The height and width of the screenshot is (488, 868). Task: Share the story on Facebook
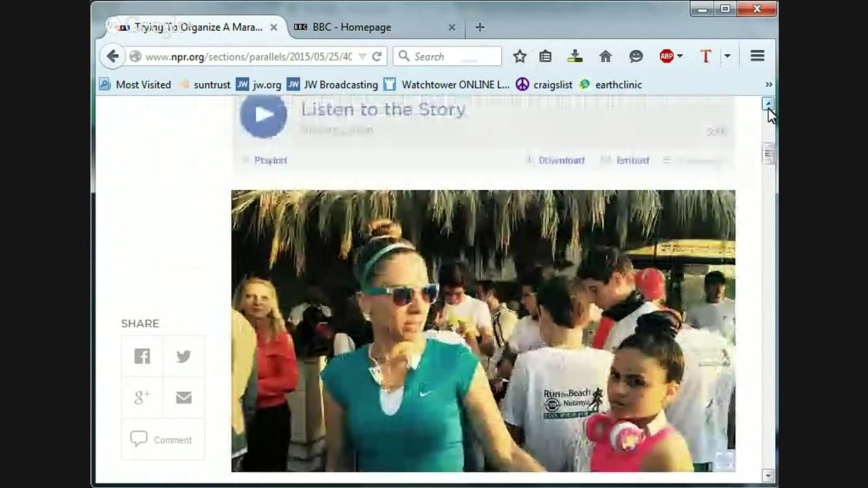pyautogui.click(x=142, y=356)
